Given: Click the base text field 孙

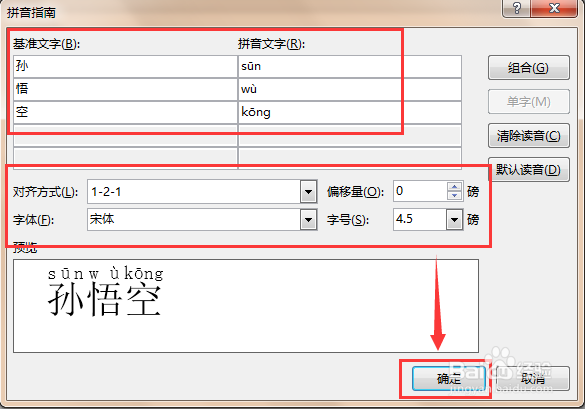Looking at the screenshot, I should pos(125,66).
